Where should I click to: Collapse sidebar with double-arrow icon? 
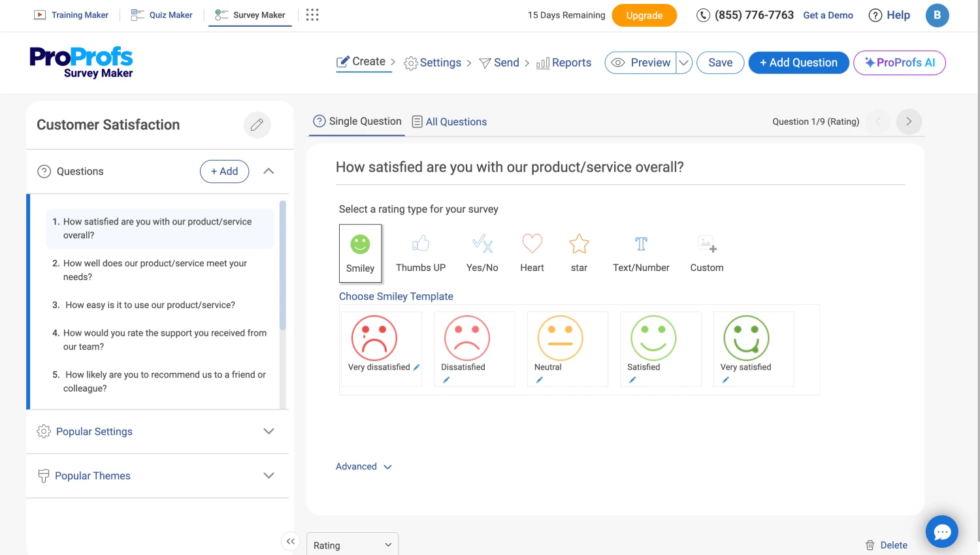point(291,541)
